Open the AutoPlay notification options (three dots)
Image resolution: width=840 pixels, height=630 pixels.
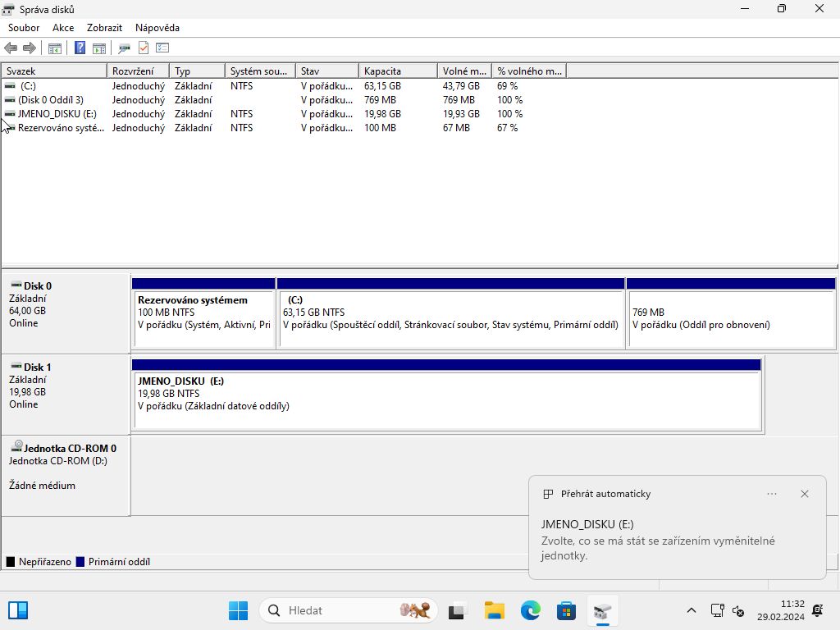(771, 494)
